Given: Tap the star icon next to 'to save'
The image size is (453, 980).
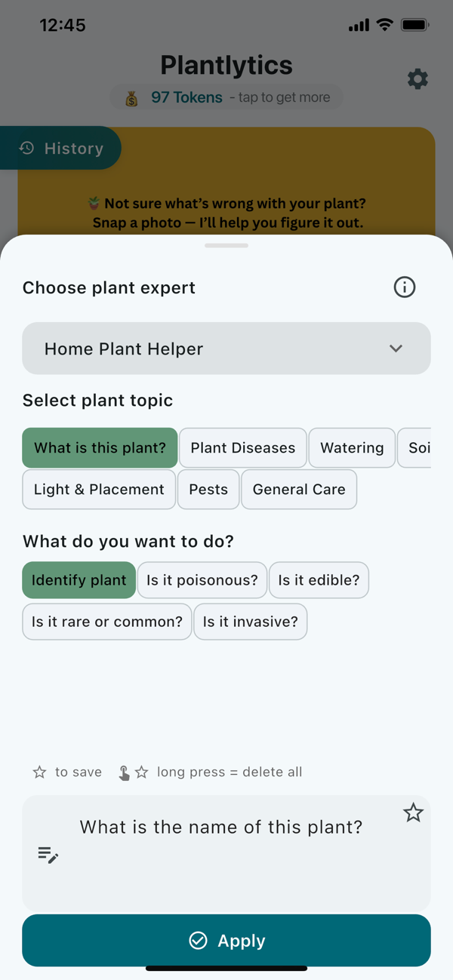Looking at the screenshot, I should [x=40, y=772].
